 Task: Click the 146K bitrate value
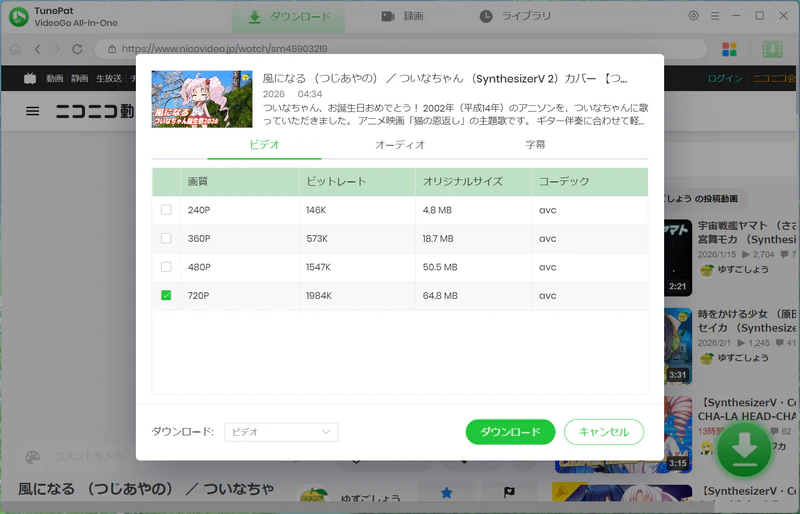pos(316,210)
